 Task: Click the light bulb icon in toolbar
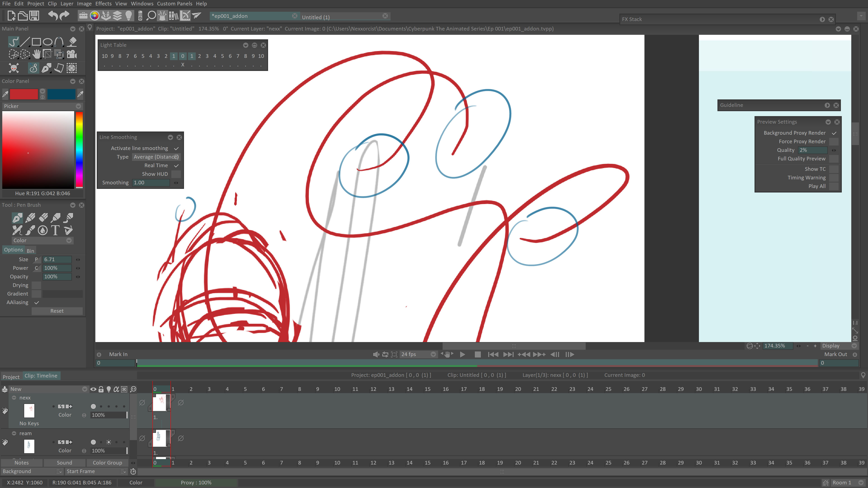click(x=128, y=16)
